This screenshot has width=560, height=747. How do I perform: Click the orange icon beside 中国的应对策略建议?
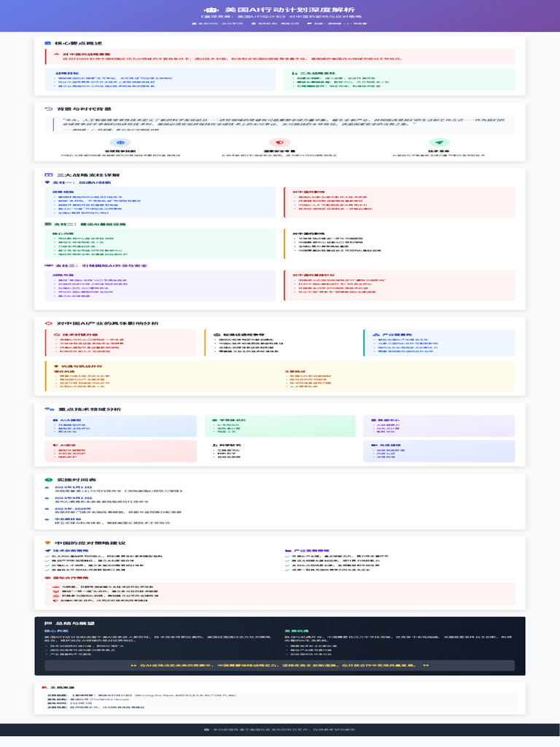point(47,543)
